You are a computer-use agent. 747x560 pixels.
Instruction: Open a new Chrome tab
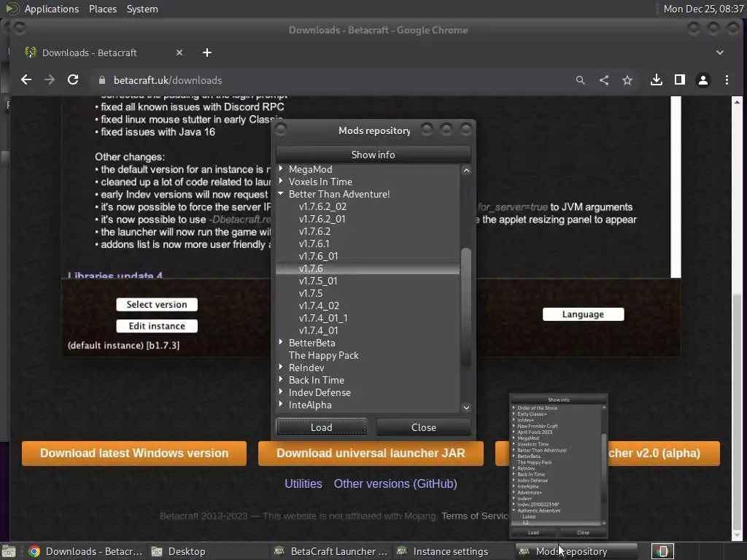pos(206,52)
